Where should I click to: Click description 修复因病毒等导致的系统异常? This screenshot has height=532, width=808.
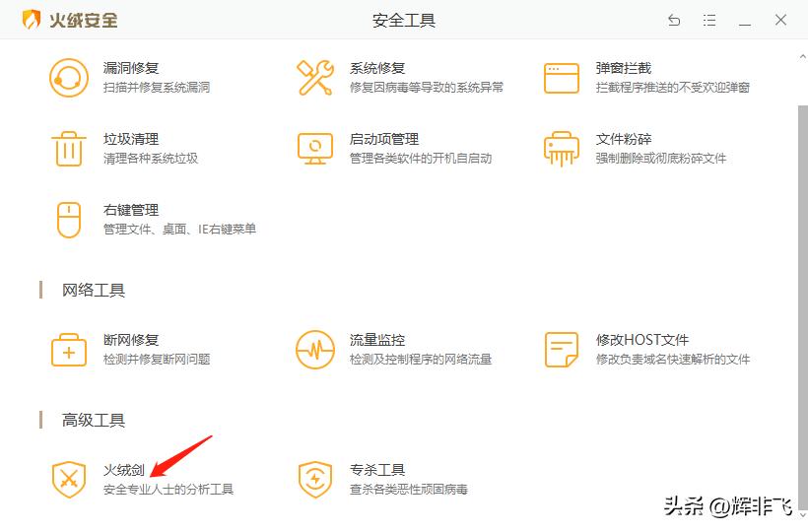pyautogui.click(x=426, y=87)
